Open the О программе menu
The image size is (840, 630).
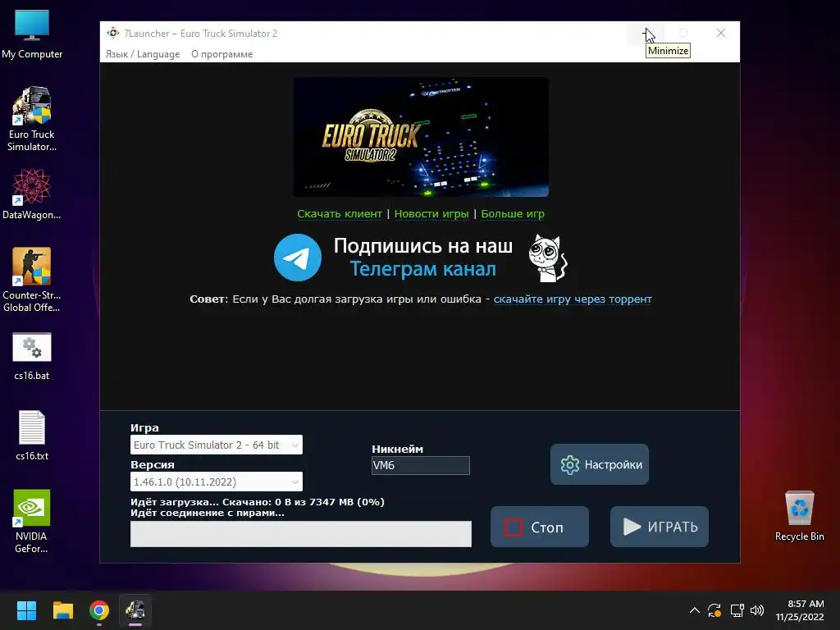221,54
